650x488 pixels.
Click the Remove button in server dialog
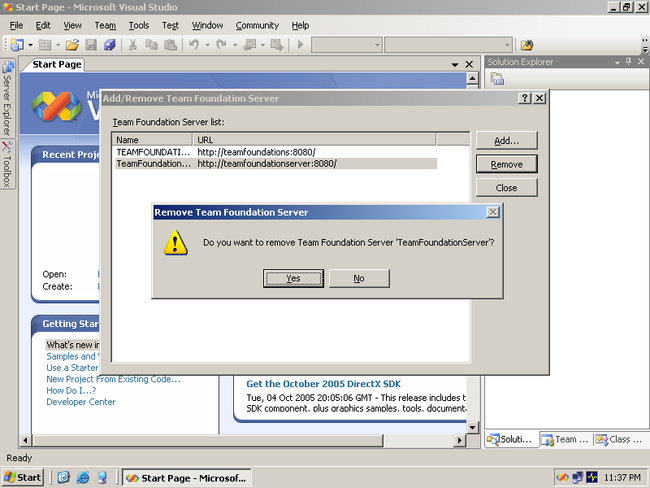click(507, 164)
